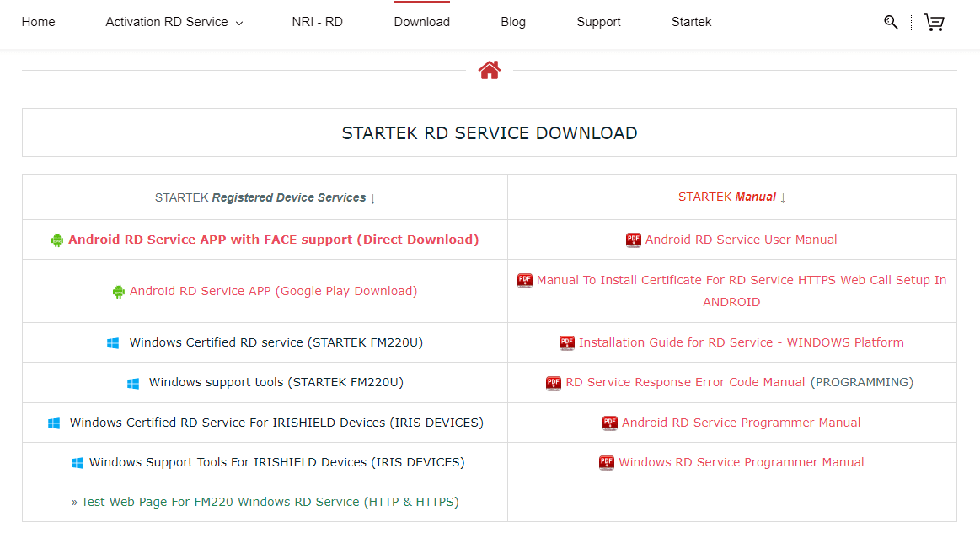This screenshot has height=533, width=980.
Task: Open the Support menu item
Action: coord(598,22)
